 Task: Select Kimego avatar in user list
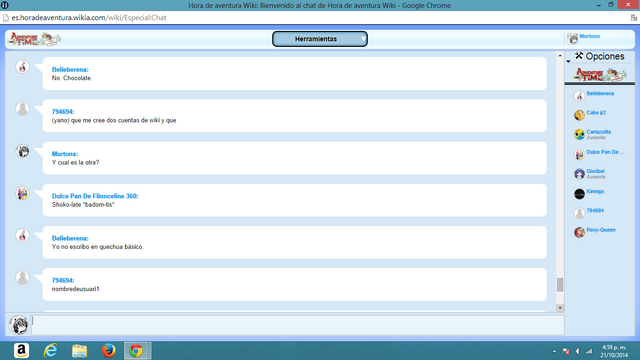pyautogui.click(x=579, y=194)
